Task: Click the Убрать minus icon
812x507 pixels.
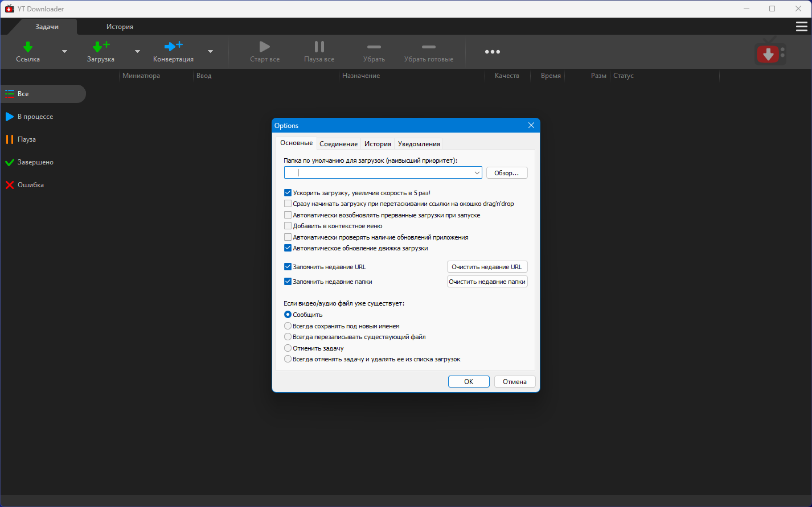Action: [x=374, y=47]
